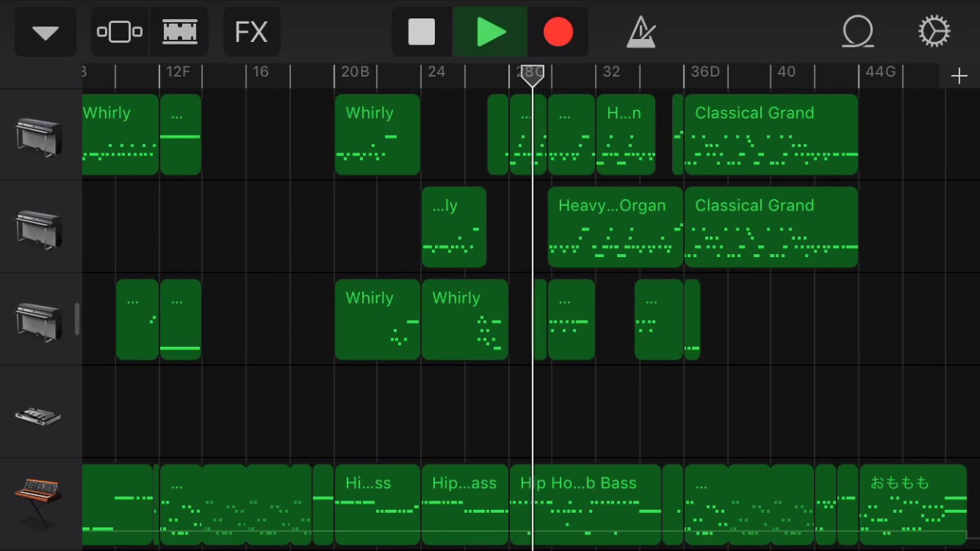This screenshot has width=980, height=551.
Task: Select the second track's electric piano icon
Action: [x=39, y=228]
